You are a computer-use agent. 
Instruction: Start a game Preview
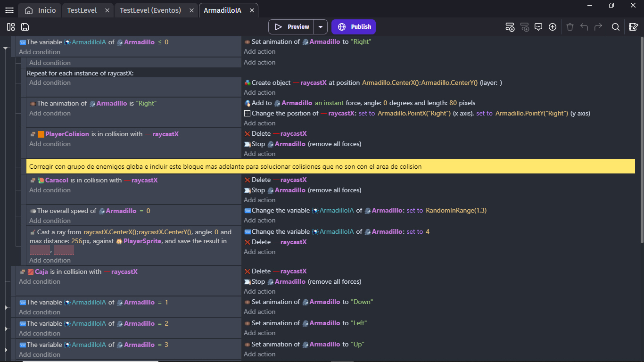(291, 27)
